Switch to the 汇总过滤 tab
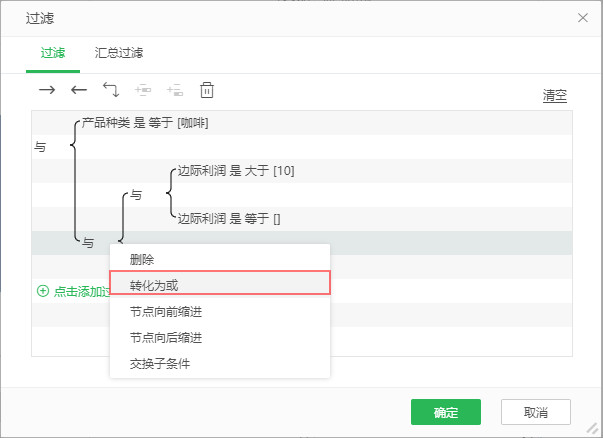603x438 pixels. 119,53
